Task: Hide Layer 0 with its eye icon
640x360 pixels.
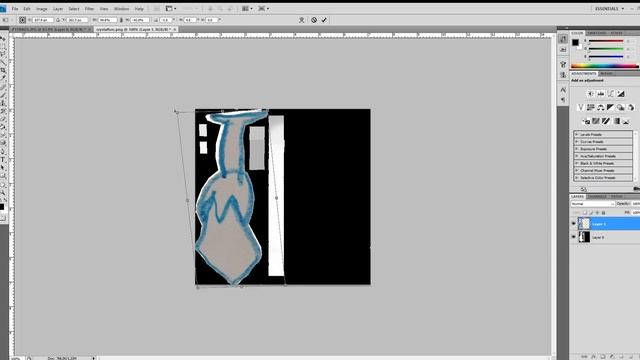Action: [x=573, y=237]
